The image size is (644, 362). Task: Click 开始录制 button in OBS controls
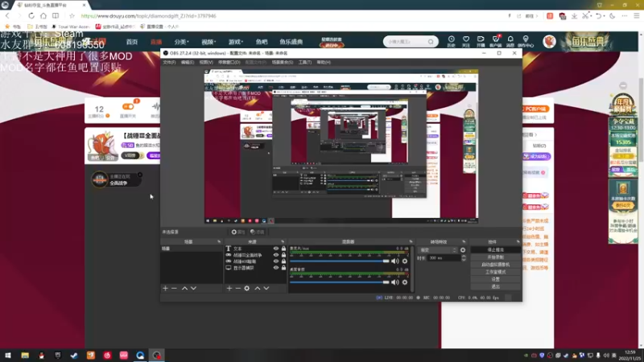495,257
